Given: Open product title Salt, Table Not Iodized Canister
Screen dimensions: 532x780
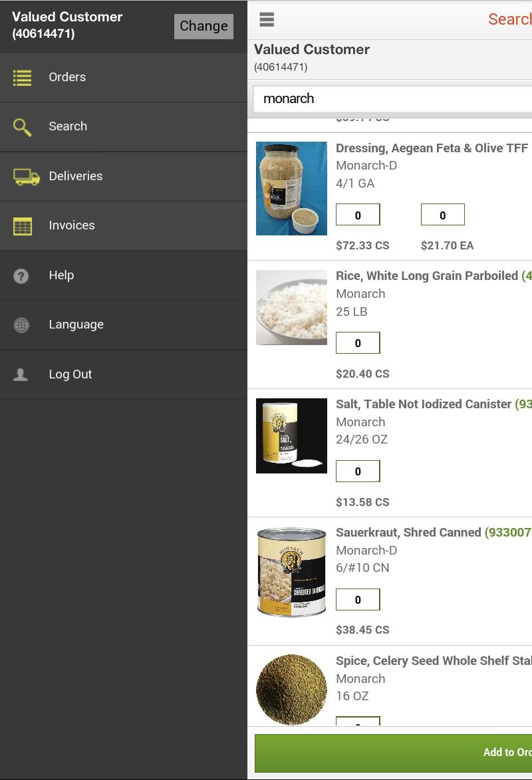Looking at the screenshot, I should pyautogui.click(x=424, y=404).
